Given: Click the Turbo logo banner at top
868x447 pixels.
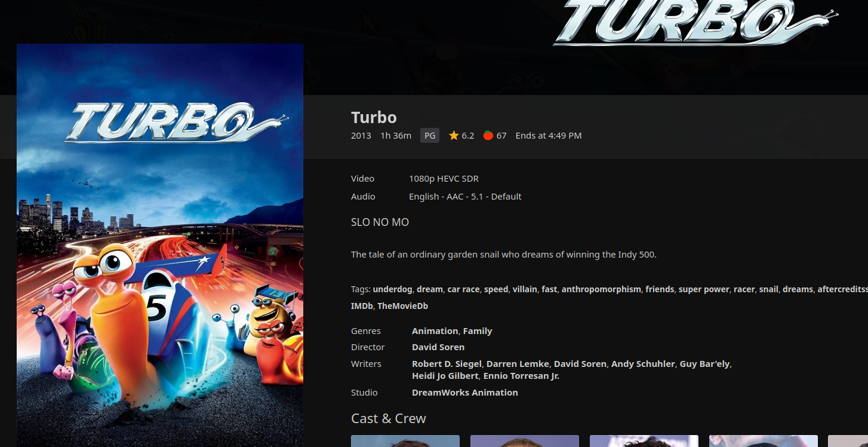Looking at the screenshot, I should pyautogui.click(x=695, y=23).
